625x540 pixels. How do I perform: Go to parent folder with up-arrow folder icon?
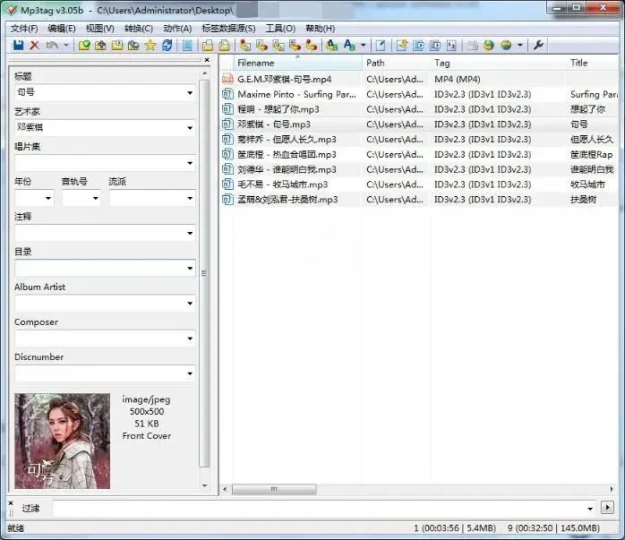pyautogui.click(x=100, y=45)
